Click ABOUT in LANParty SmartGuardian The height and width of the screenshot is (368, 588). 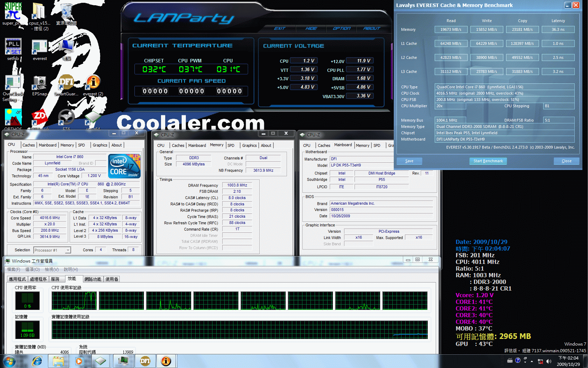(x=372, y=28)
